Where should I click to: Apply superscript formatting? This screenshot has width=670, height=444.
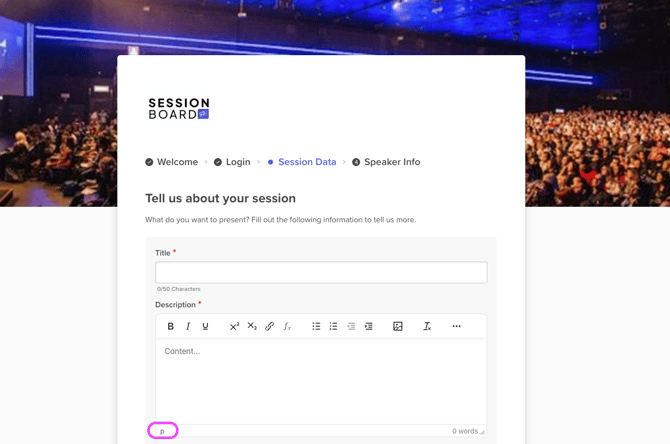click(x=234, y=326)
